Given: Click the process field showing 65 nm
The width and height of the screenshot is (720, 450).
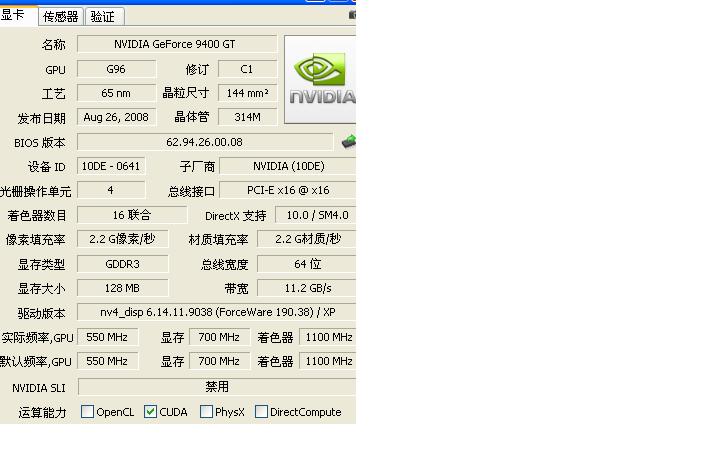Looking at the screenshot, I should click(x=117, y=93).
